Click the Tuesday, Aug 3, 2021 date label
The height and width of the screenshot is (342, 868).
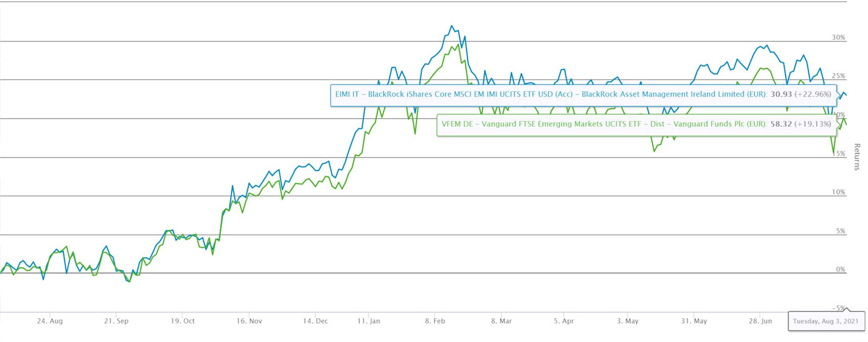pos(826,321)
